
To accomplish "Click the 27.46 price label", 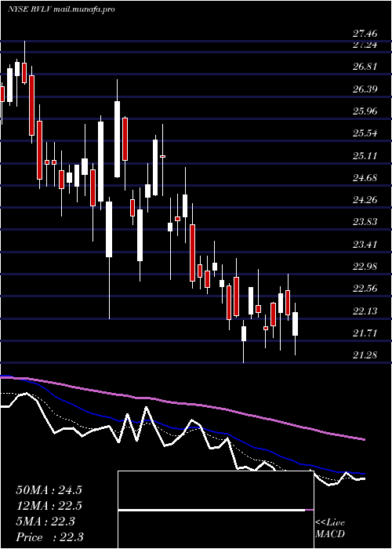I will pyautogui.click(x=365, y=34).
